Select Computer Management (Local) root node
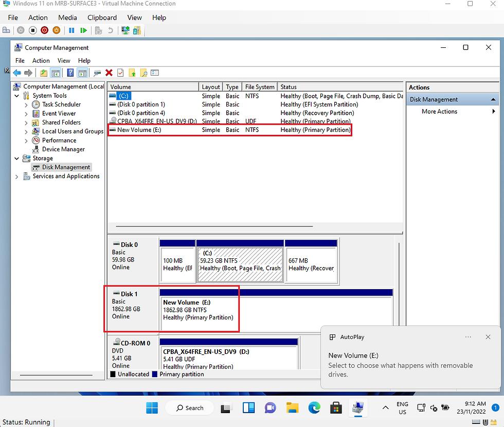Viewport: 504px width, 427px height. point(63,86)
